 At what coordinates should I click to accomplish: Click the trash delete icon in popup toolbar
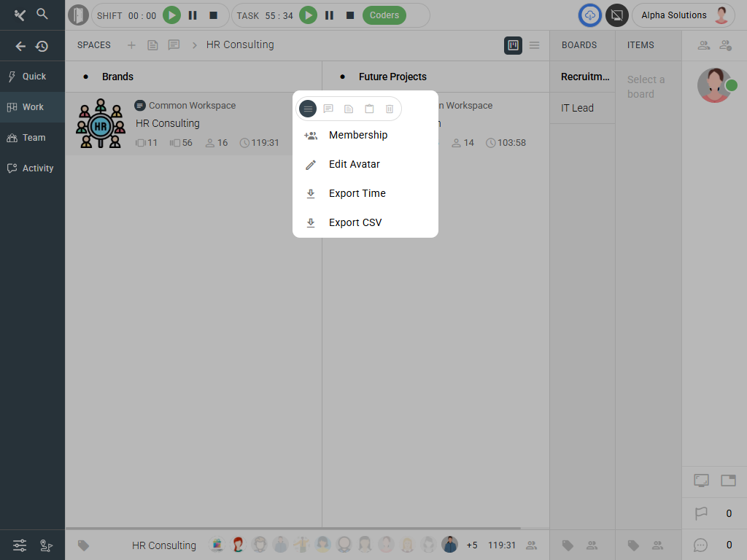coord(390,109)
